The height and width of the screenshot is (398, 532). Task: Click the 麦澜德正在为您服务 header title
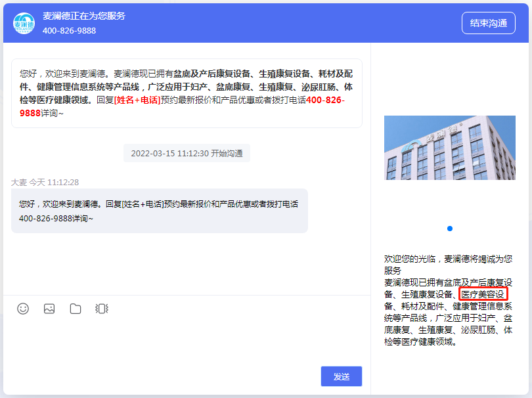coord(84,16)
